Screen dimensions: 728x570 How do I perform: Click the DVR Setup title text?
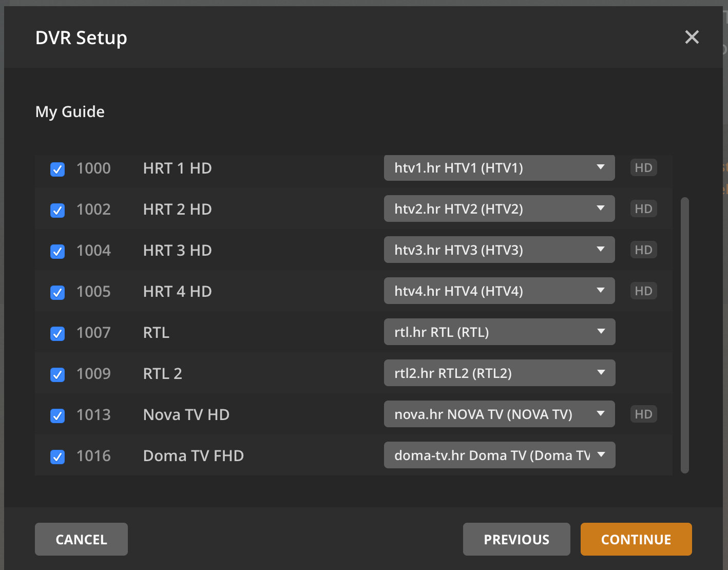coord(81,38)
